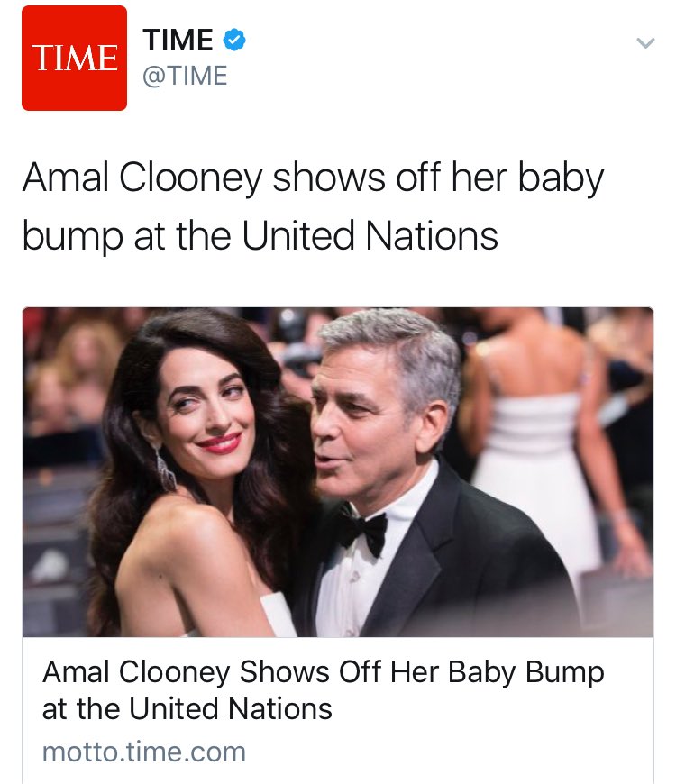Click 'at the United Nations' in the card title

pos(187,708)
